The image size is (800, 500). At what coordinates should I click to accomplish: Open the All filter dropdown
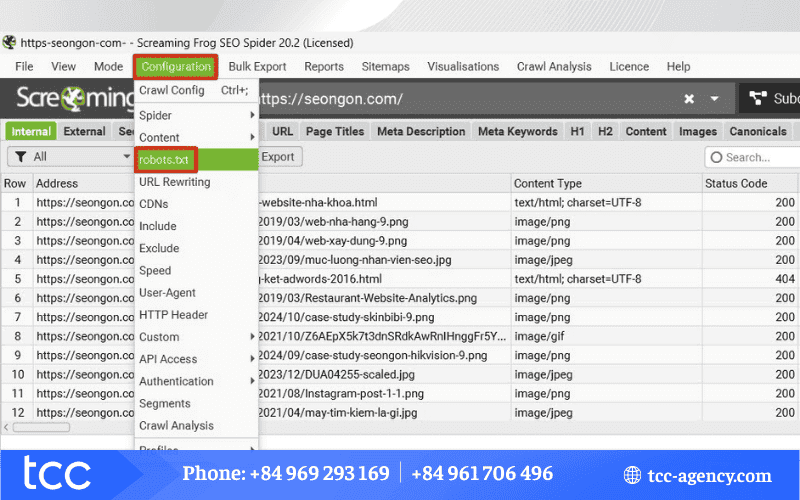(x=70, y=157)
